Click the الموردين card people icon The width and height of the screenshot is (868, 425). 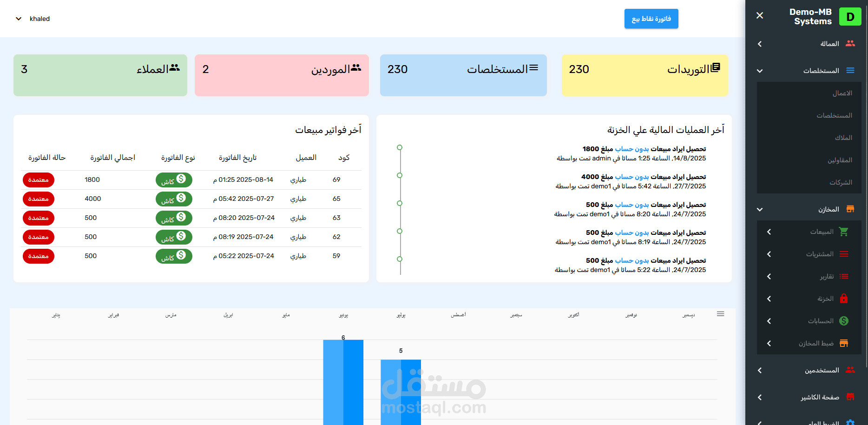pos(356,68)
